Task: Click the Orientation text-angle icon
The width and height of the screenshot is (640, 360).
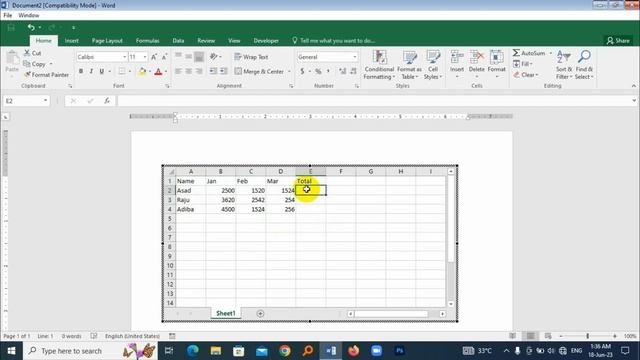Action: 213,57
